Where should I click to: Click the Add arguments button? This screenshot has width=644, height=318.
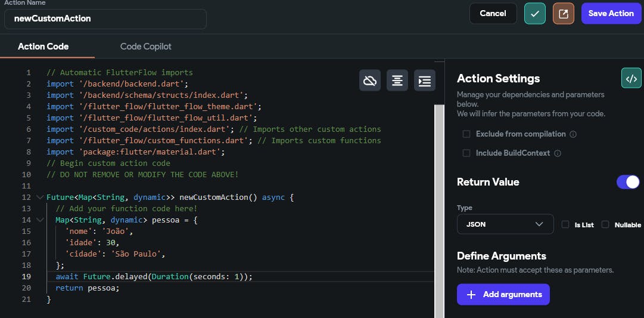pyautogui.click(x=503, y=294)
